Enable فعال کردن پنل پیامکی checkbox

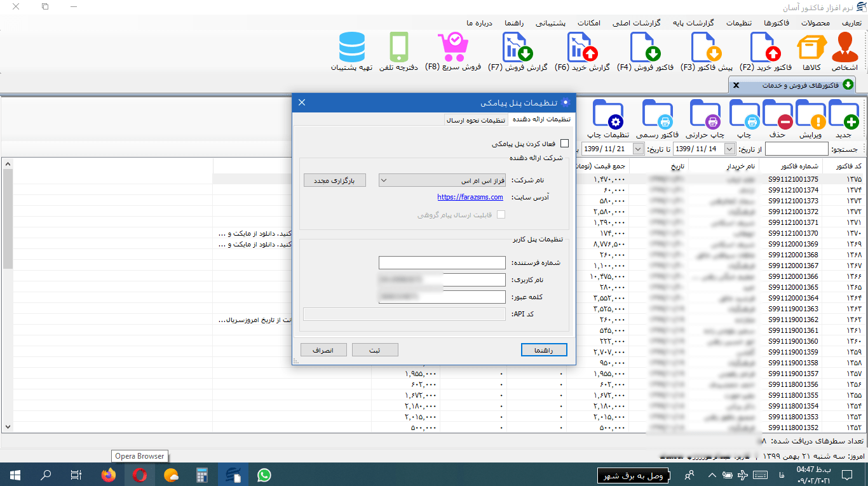564,144
